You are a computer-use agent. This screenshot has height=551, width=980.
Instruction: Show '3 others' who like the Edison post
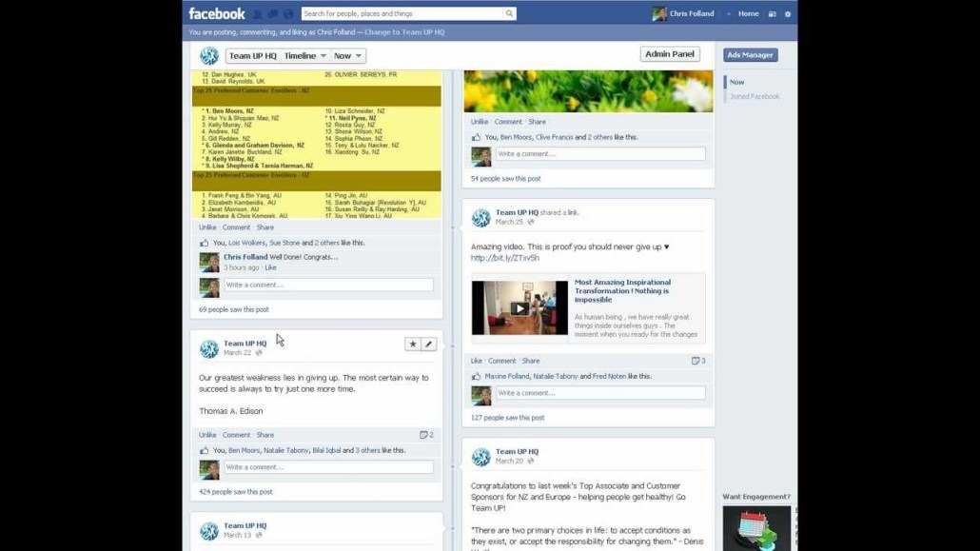pyautogui.click(x=367, y=450)
